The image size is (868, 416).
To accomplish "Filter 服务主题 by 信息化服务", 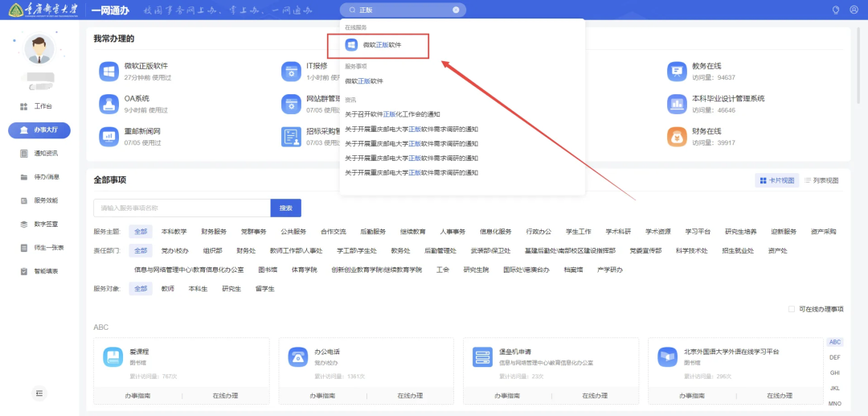I will (495, 232).
